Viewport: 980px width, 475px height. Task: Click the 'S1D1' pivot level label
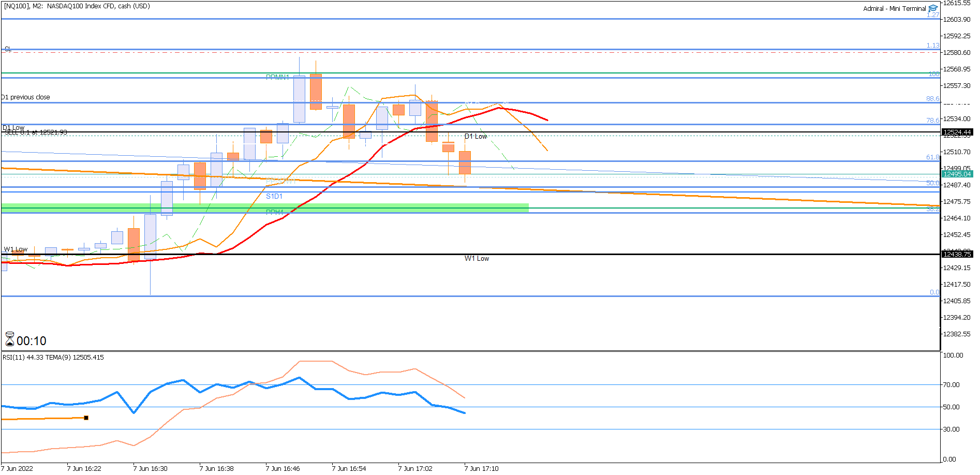pos(274,196)
